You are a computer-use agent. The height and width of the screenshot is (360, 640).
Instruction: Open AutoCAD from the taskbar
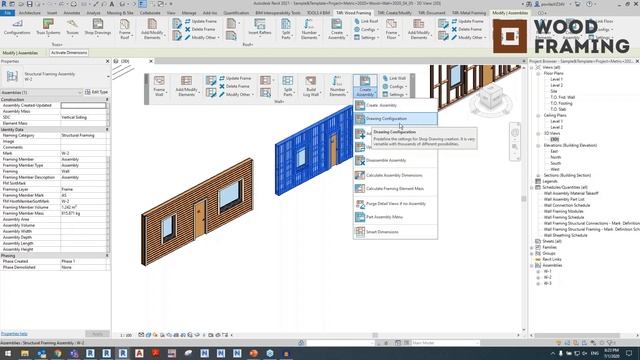point(139,353)
